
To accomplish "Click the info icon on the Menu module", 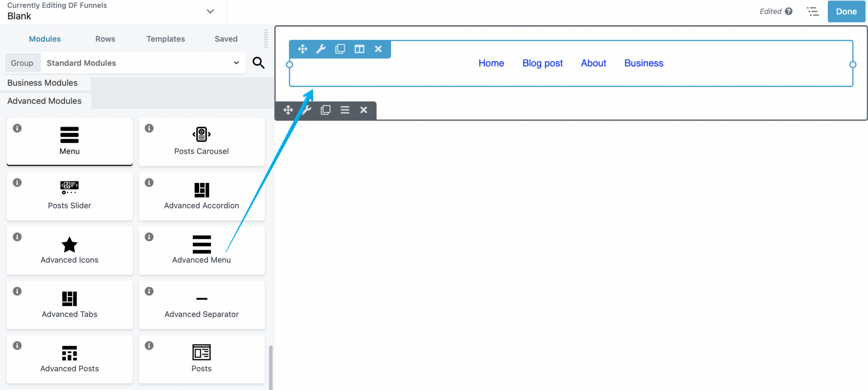I will (17, 128).
